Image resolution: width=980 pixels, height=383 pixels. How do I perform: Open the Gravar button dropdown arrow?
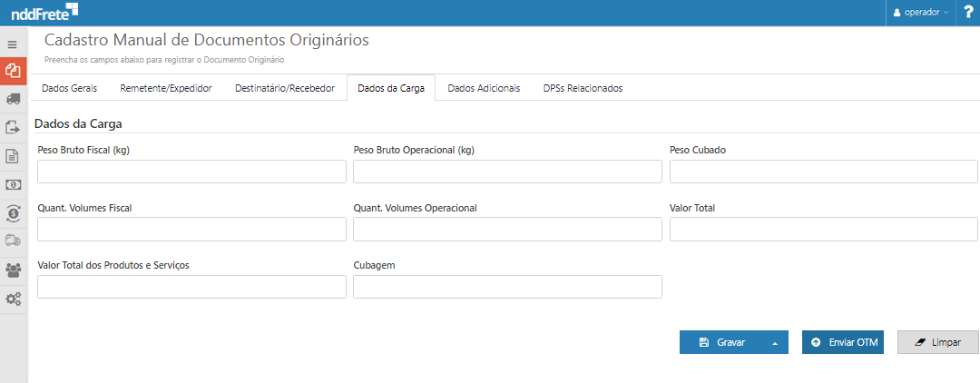pos(774,343)
